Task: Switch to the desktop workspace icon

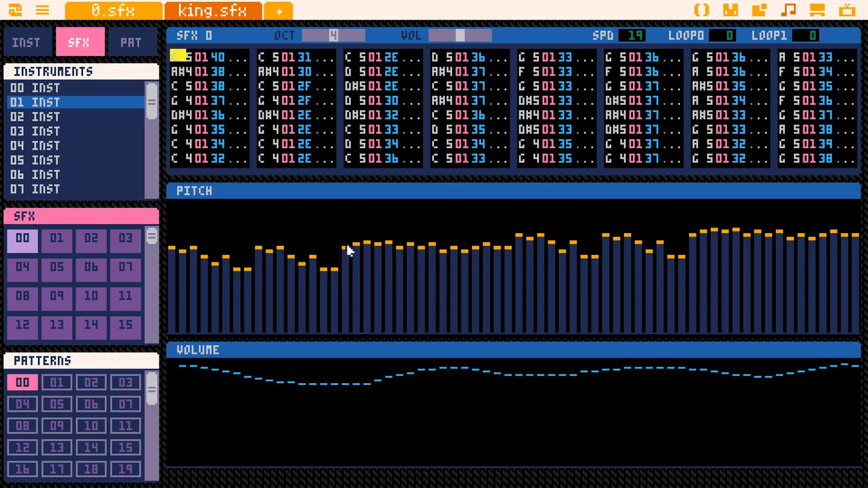Action: click(x=817, y=10)
